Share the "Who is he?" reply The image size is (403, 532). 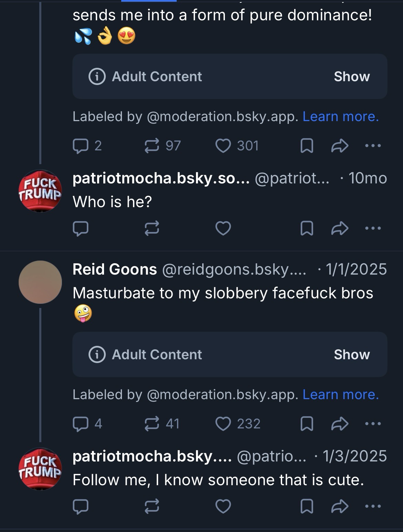click(x=340, y=228)
